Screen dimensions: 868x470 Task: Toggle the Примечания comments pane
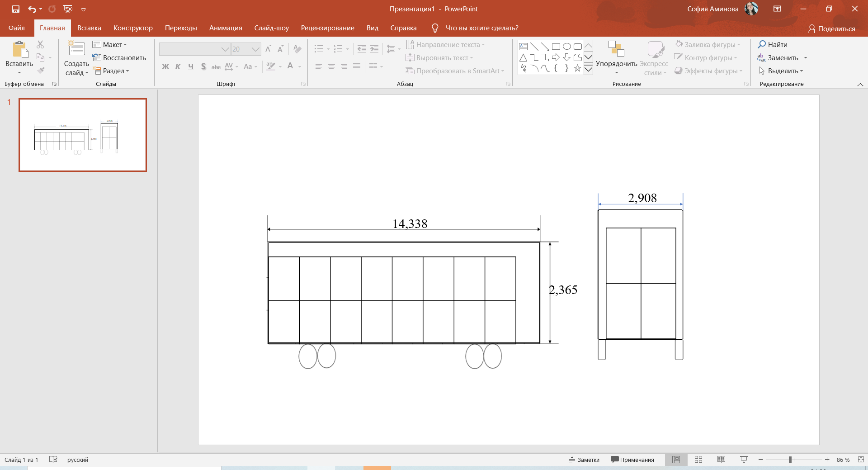pos(632,460)
